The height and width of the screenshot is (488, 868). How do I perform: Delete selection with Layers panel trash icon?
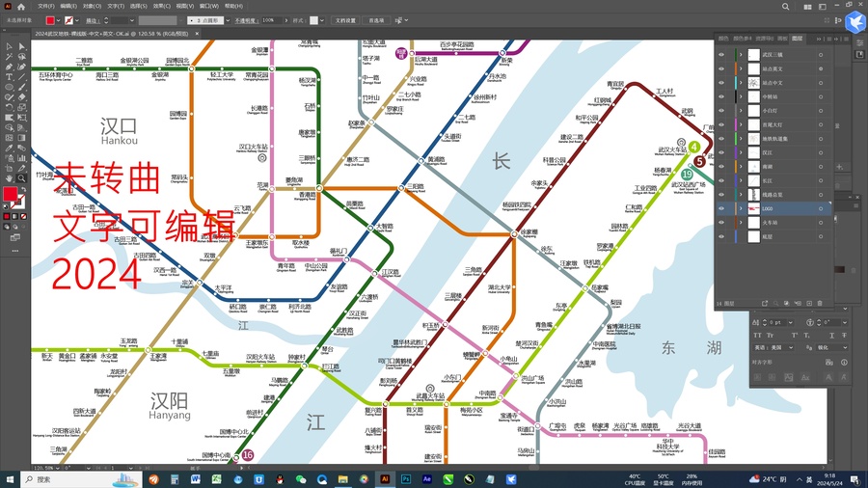point(820,303)
